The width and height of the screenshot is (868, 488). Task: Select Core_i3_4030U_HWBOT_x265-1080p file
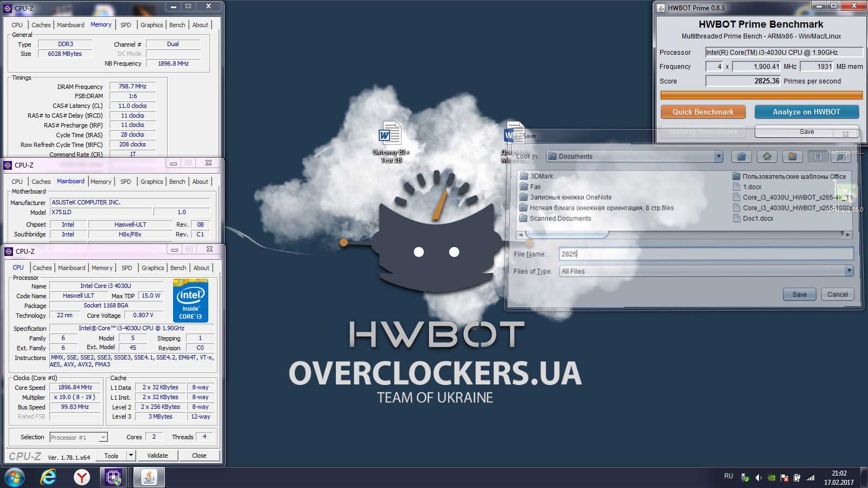(x=793, y=208)
